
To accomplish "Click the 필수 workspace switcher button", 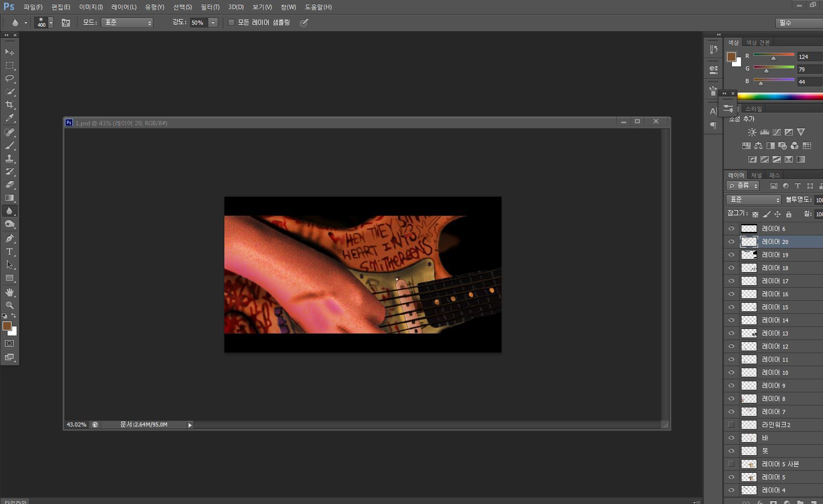I will point(799,23).
